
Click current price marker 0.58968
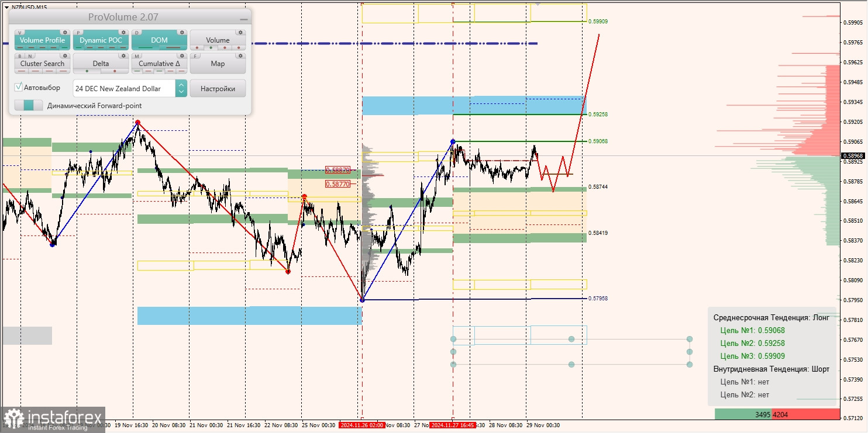853,155
